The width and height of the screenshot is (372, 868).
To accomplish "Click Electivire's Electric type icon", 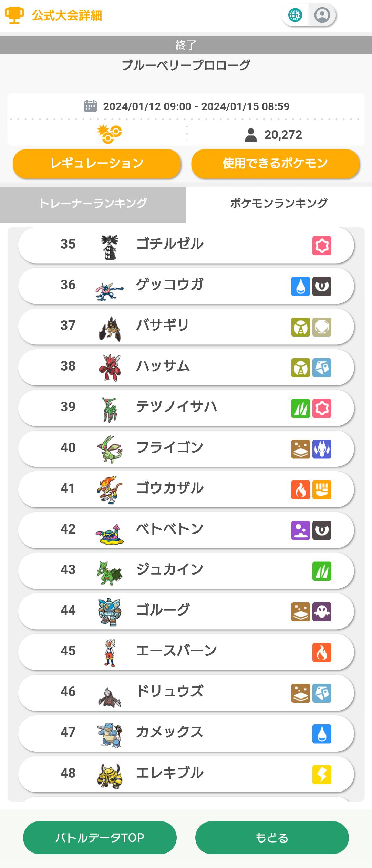I will (x=322, y=774).
